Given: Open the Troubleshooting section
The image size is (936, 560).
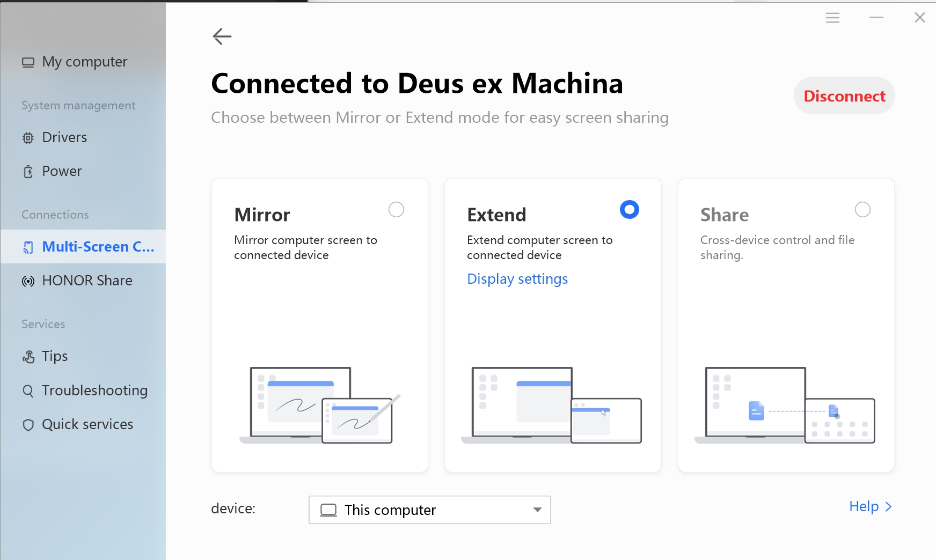Looking at the screenshot, I should tap(83, 390).
